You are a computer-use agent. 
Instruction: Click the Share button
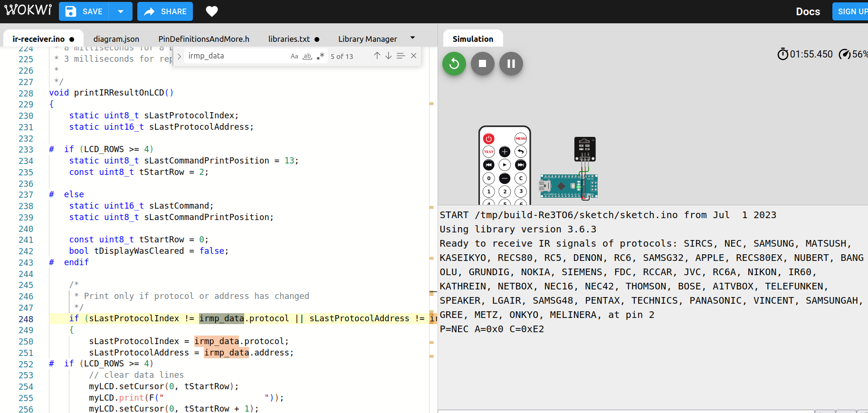coord(165,11)
